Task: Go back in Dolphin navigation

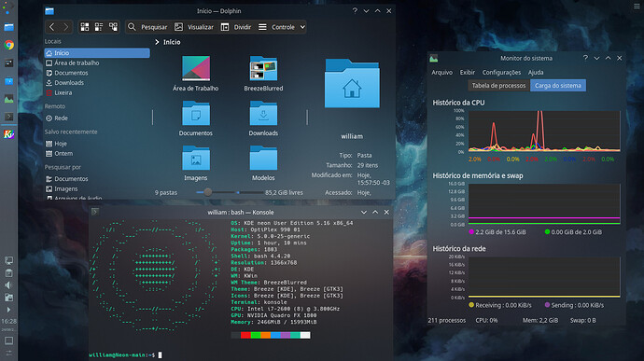Action: pos(51,27)
